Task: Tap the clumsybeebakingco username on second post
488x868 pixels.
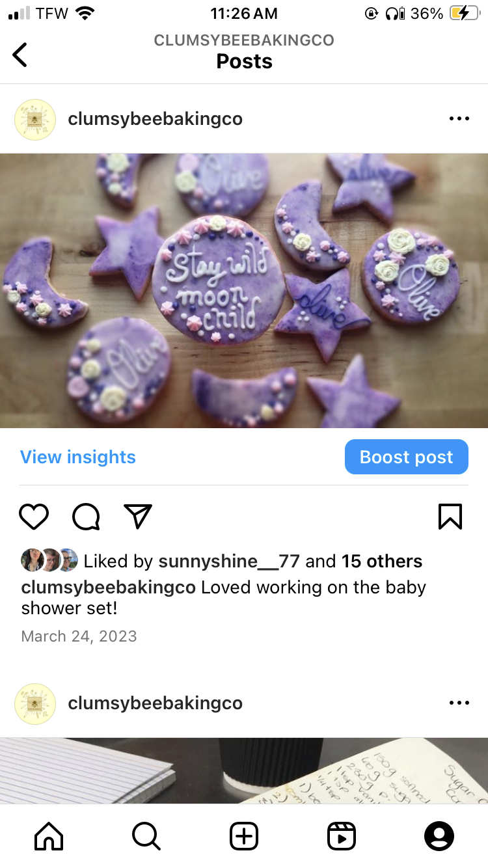Action: click(x=155, y=703)
